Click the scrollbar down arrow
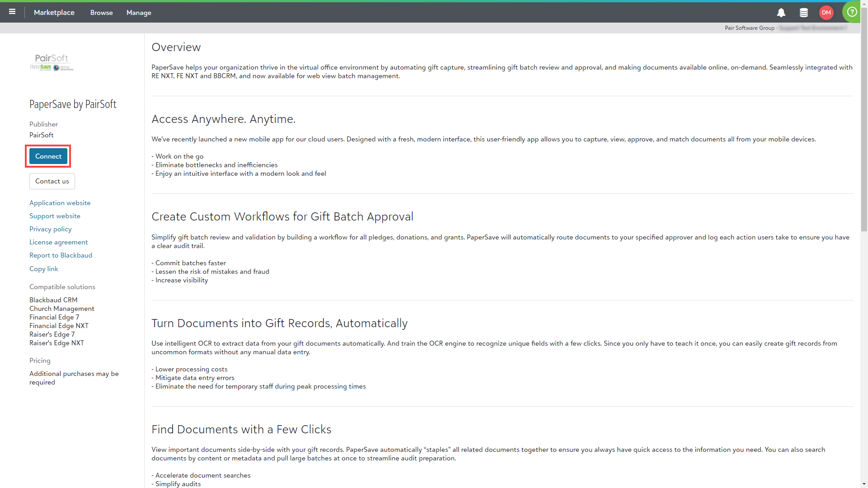Image resolution: width=868 pixels, height=488 pixels. pos(864,484)
